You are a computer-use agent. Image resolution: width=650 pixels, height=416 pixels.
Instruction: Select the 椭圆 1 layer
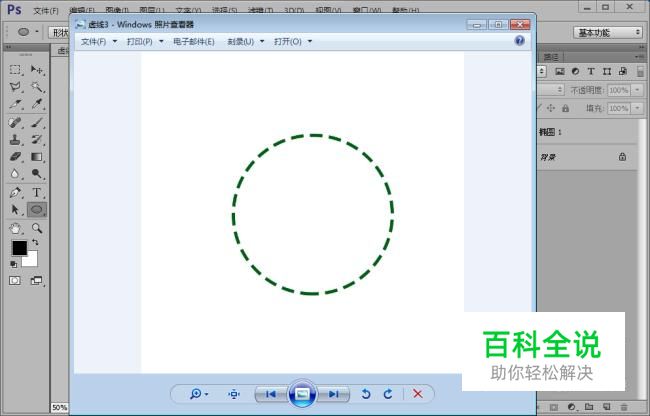click(x=587, y=132)
